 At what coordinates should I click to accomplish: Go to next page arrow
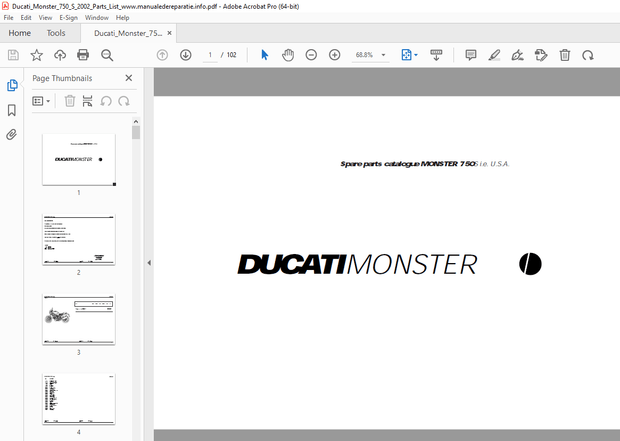click(185, 55)
